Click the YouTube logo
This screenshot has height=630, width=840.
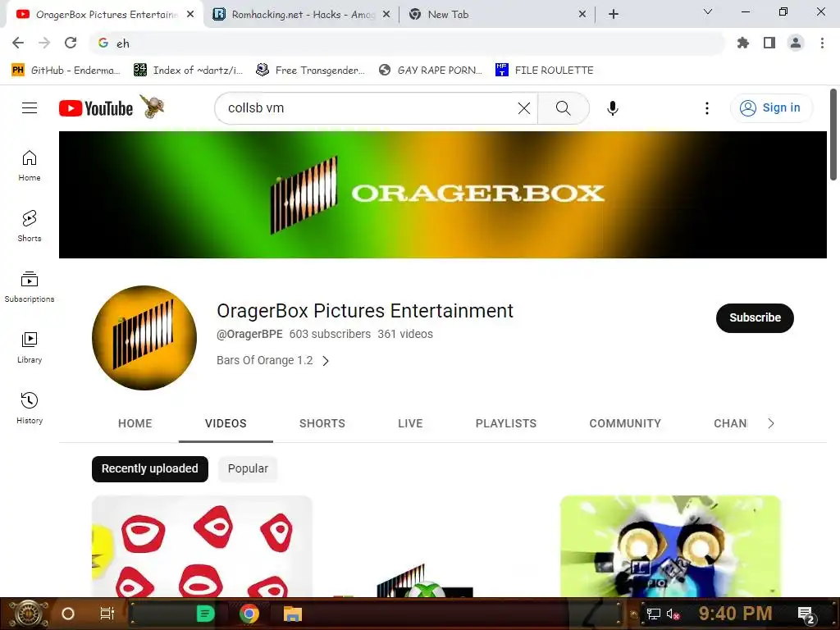[x=96, y=108]
